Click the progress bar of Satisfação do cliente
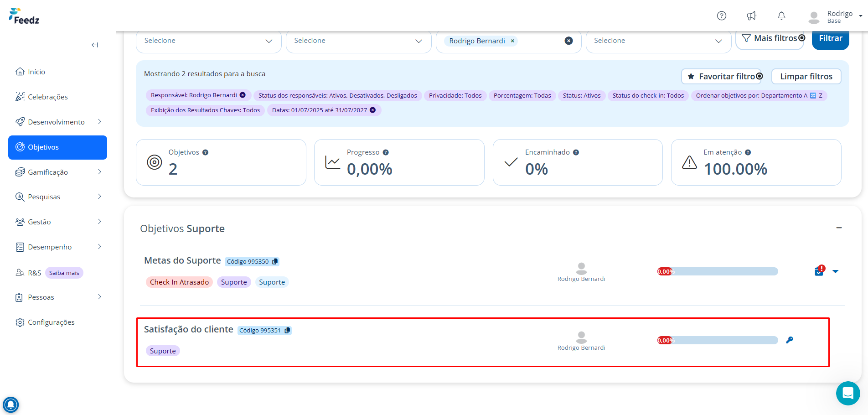The height and width of the screenshot is (415, 868). pyautogui.click(x=718, y=340)
